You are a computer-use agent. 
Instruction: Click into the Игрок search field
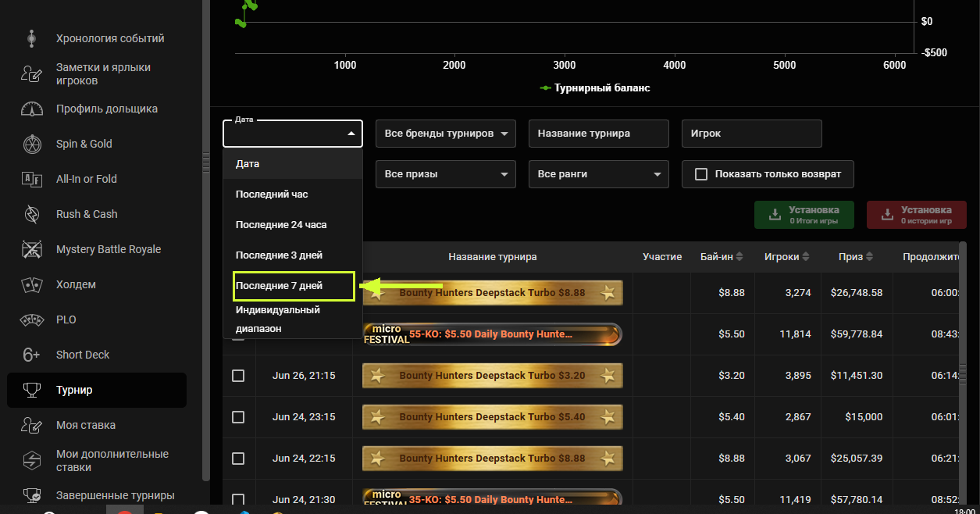click(752, 134)
